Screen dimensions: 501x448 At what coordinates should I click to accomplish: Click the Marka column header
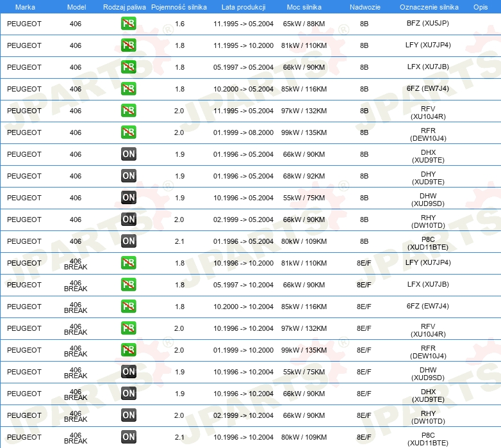[25, 7]
